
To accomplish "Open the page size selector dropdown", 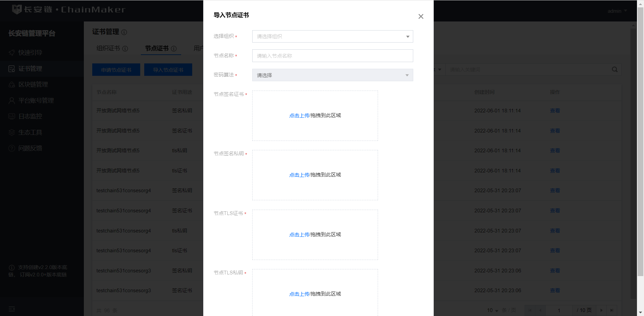I will (492, 310).
